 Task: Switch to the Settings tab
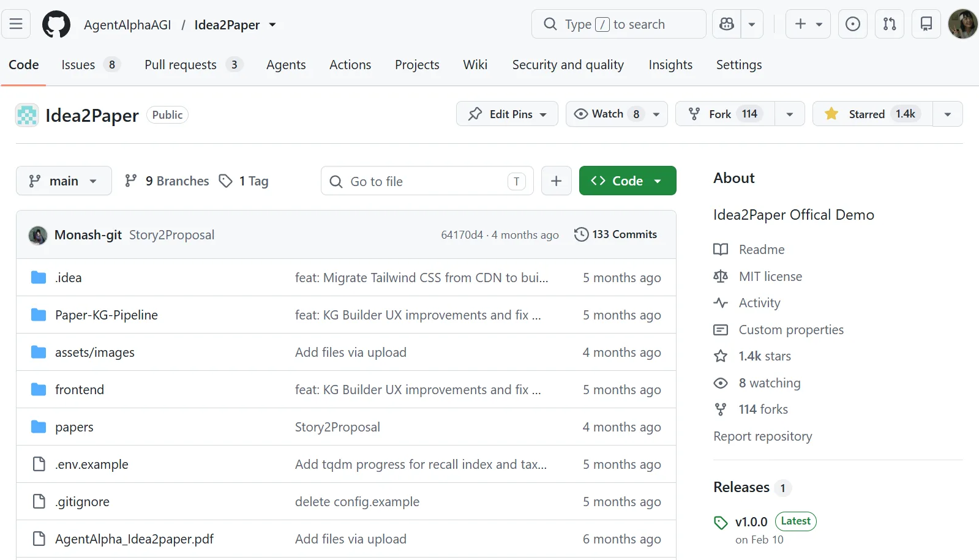tap(739, 65)
